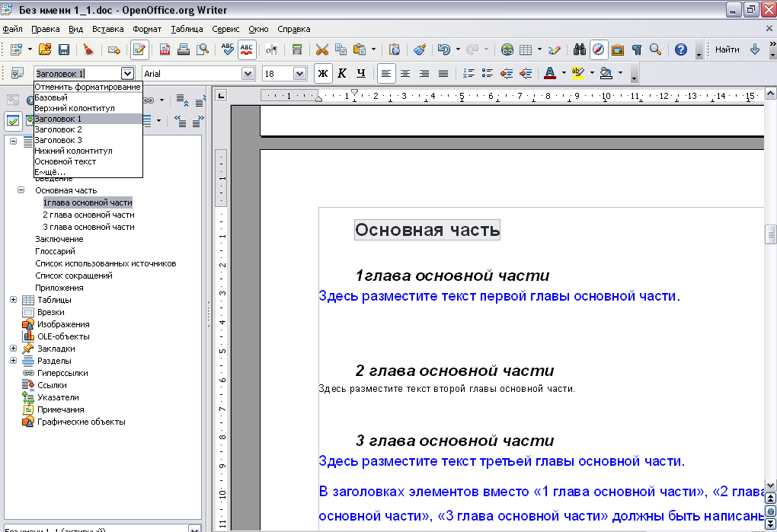Screen dimensions: 777x532
Task: Open the Формат menu
Action: click(147, 29)
